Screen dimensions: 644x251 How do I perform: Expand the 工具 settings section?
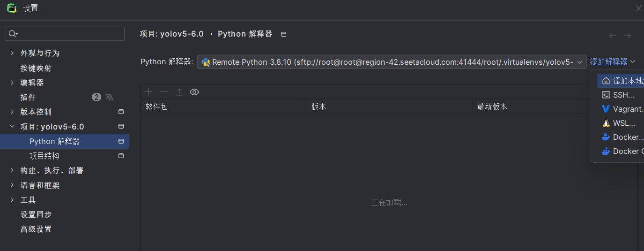[12, 200]
